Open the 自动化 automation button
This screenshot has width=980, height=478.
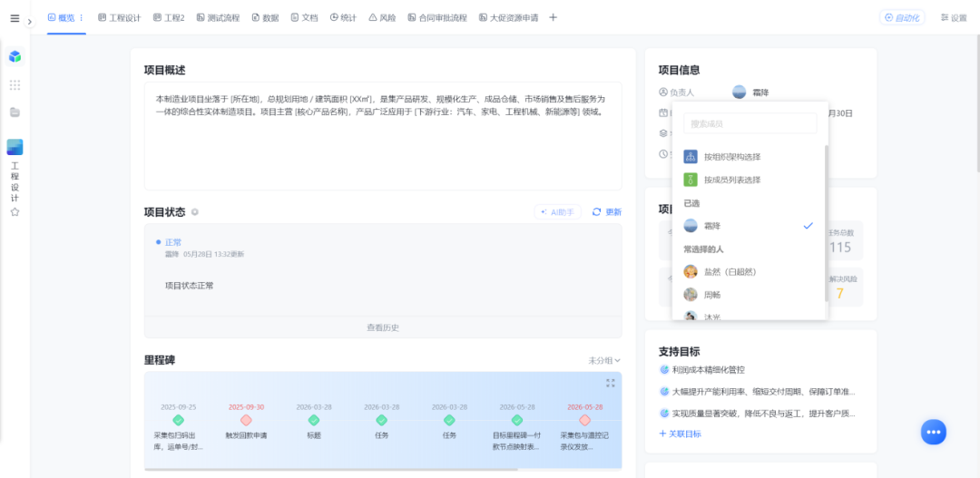902,17
